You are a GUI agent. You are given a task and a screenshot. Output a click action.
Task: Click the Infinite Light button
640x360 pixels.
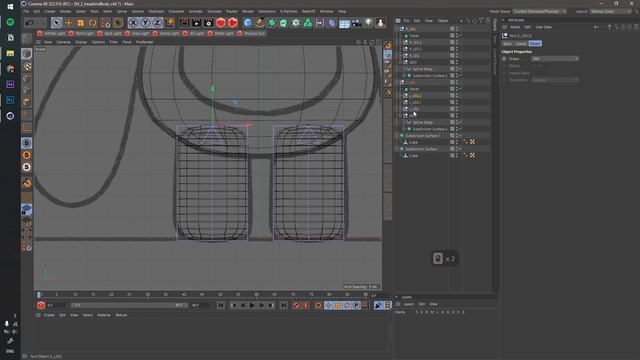(x=51, y=33)
